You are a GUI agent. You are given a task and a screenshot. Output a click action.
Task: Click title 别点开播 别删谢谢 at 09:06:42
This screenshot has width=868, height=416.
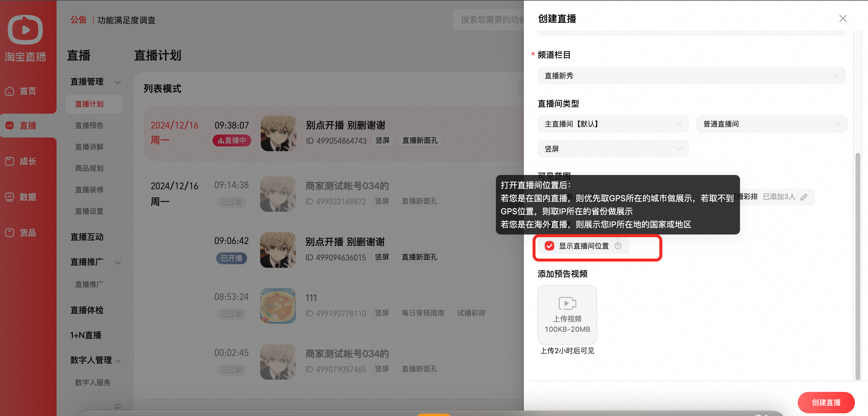(x=345, y=242)
